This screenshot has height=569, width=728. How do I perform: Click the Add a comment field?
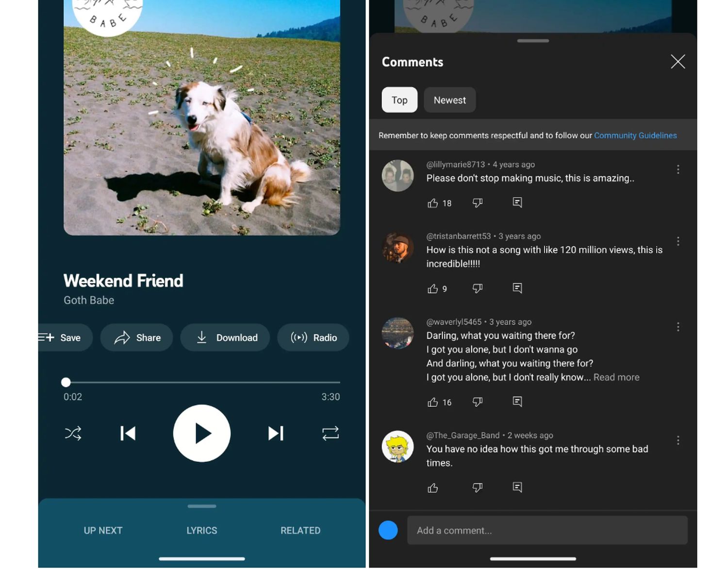click(547, 530)
